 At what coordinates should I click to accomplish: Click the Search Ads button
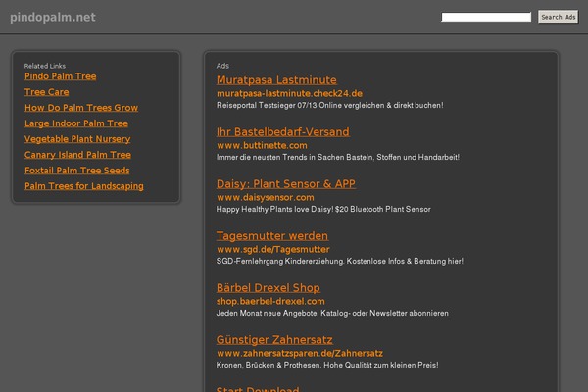[558, 17]
